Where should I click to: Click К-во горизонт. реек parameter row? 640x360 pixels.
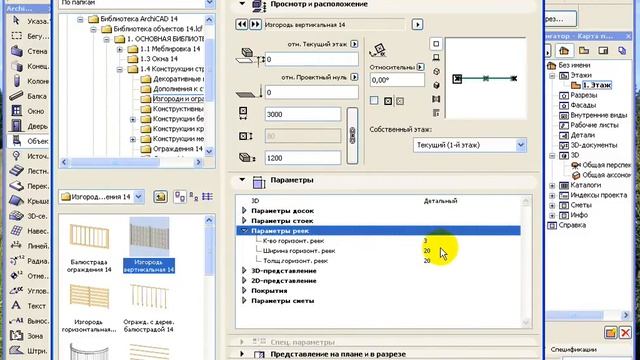point(378,241)
